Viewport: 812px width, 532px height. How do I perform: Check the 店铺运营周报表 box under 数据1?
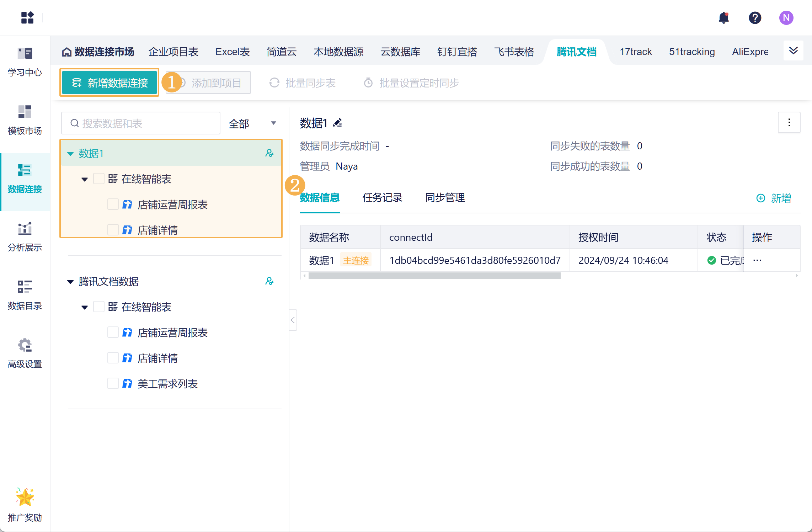pos(113,204)
